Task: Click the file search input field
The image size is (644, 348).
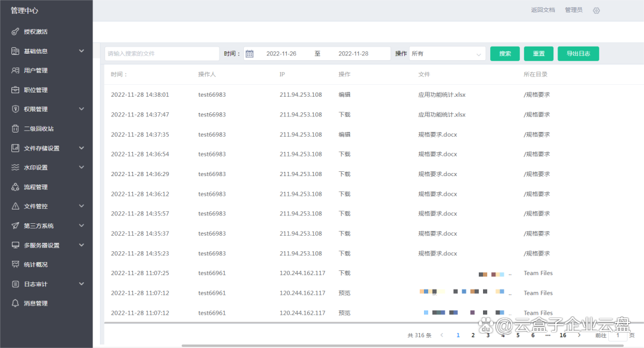Action: coord(162,54)
